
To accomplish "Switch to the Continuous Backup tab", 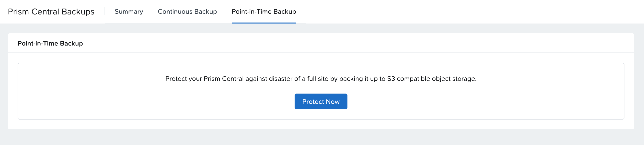I will (x=187, y=12).
